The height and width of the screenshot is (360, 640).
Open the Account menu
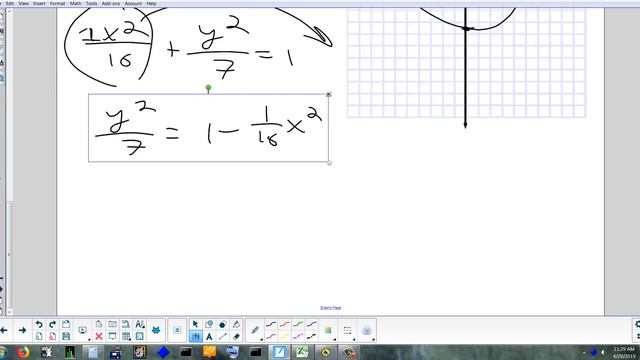tap(133, 3)
